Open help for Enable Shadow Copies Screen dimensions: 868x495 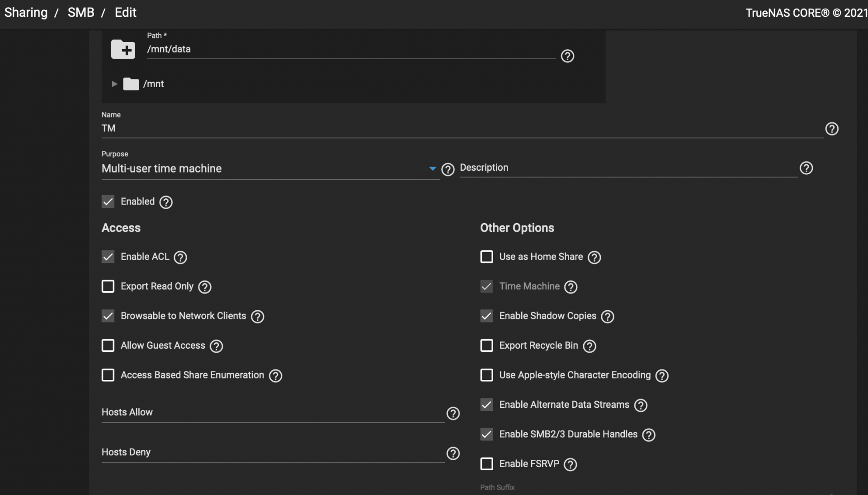(607, 317)
